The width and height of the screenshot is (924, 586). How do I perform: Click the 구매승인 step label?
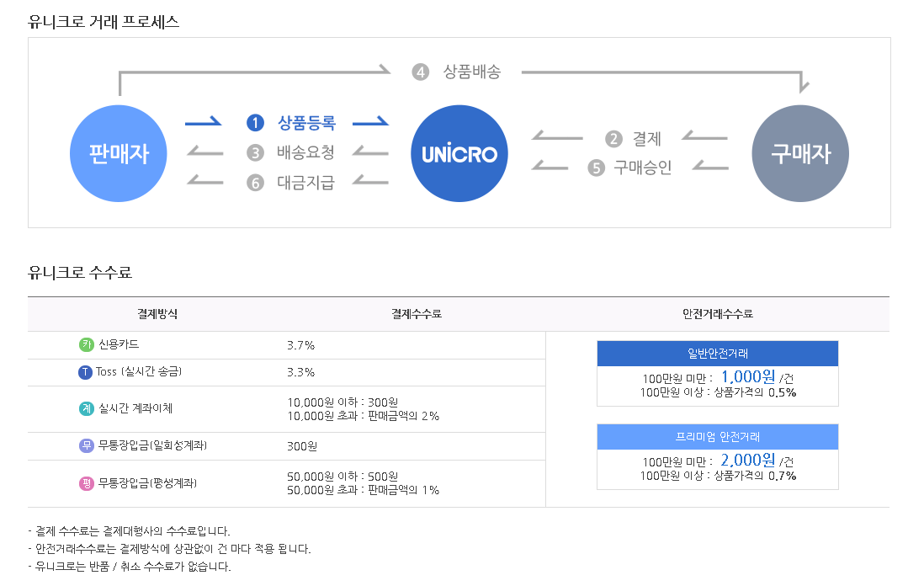(x=643, y=168)
